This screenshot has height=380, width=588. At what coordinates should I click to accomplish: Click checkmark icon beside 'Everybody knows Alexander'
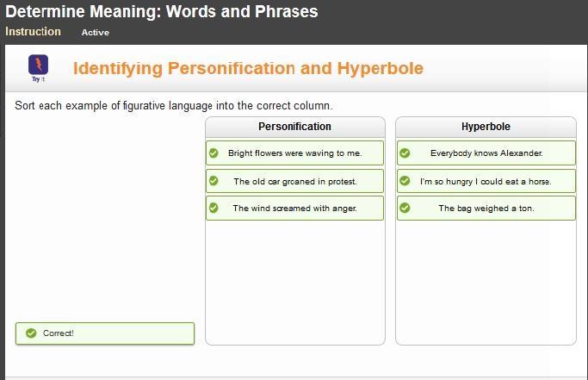[x=405, y=153]
